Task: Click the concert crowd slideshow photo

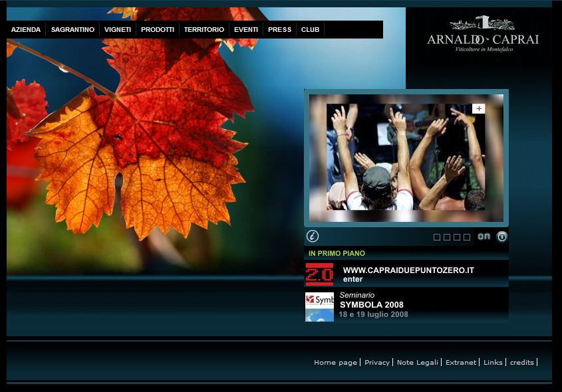Action: coord(406,157)
